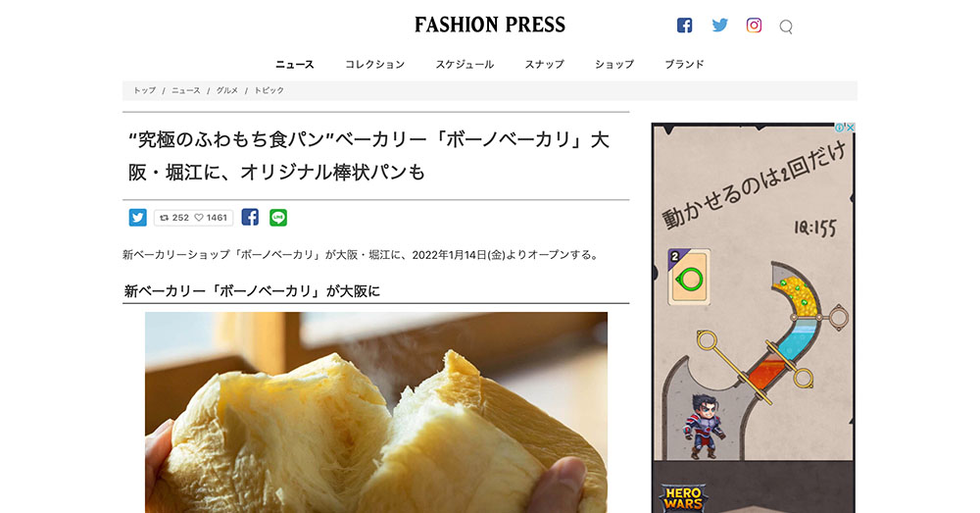Click the like count 1461
The image size is (980, 513).
coord(211,218)
